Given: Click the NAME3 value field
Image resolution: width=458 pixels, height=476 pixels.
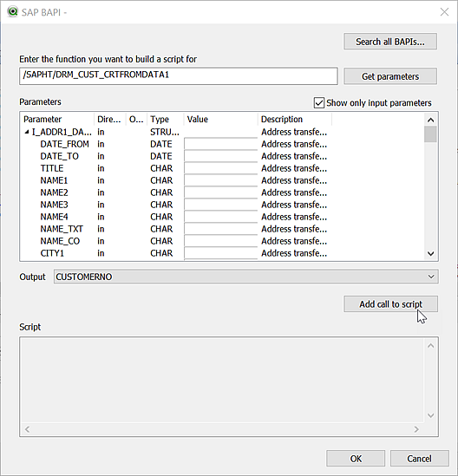Looking at the screenshot, I should tap(221, 205).
